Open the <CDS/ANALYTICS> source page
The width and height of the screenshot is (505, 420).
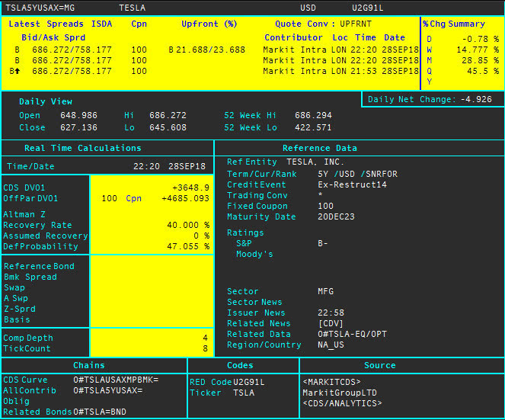[342, 403]
